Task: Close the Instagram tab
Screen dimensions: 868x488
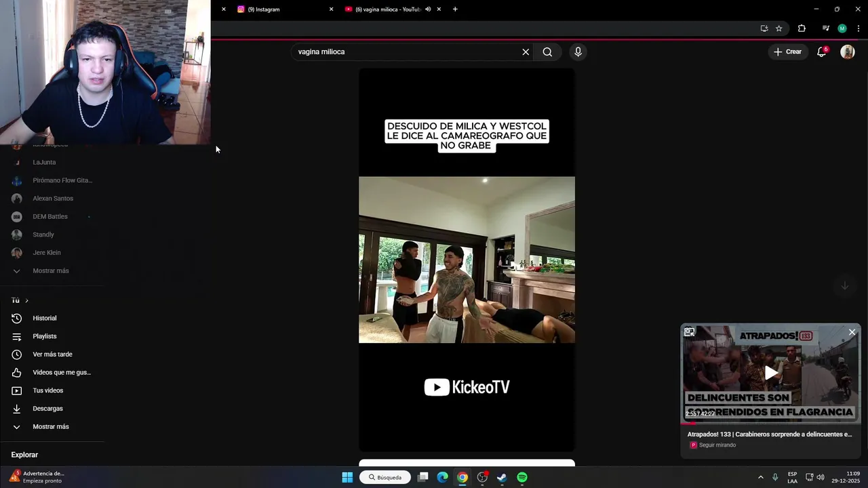Action: tap(331, 9)
